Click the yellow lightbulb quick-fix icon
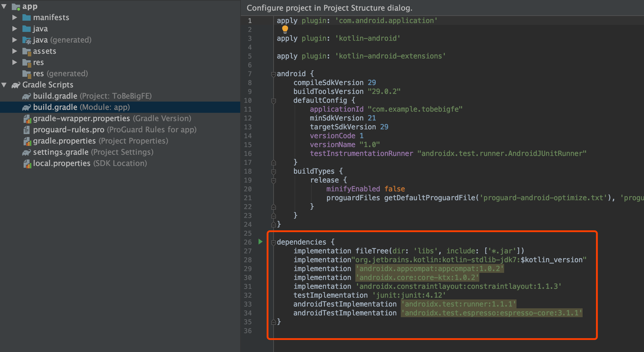This screenshot has height=352, width=644. click(285, 29)
